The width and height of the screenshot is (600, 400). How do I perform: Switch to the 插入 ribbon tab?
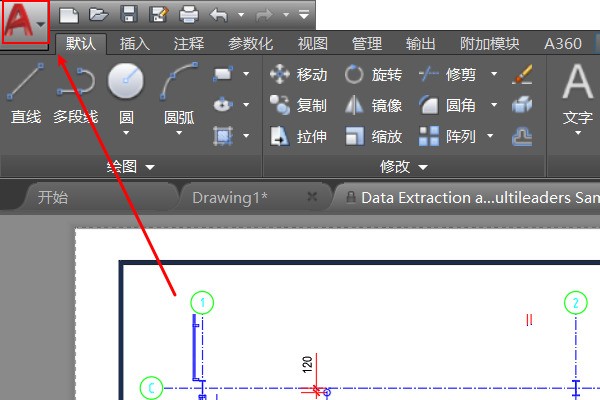tap(135, 44)
